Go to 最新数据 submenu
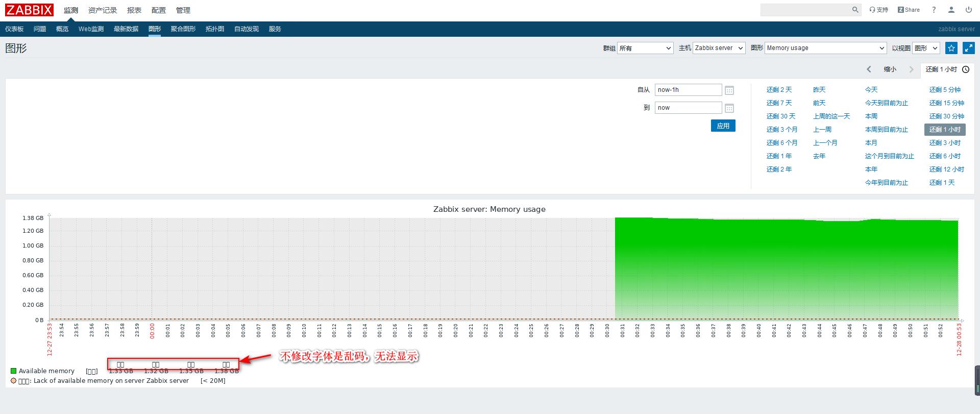980x414 pixels. tap(126, 29)
